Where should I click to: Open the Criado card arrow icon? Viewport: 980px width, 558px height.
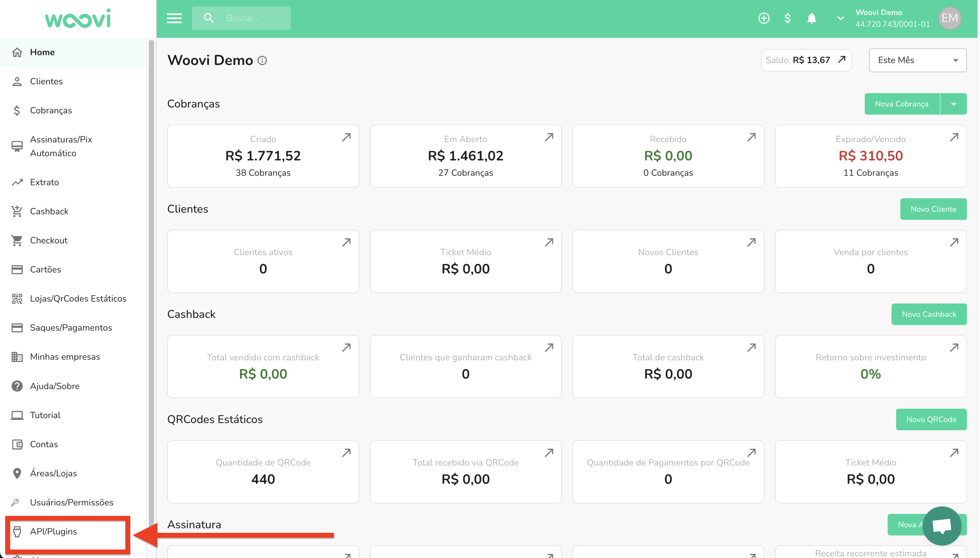[346, 137]
